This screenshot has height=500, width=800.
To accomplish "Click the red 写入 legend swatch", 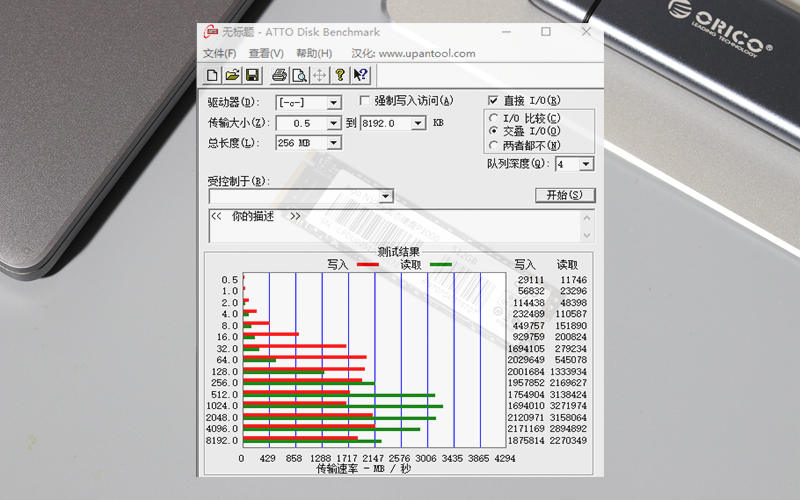I will coord(368,264).
